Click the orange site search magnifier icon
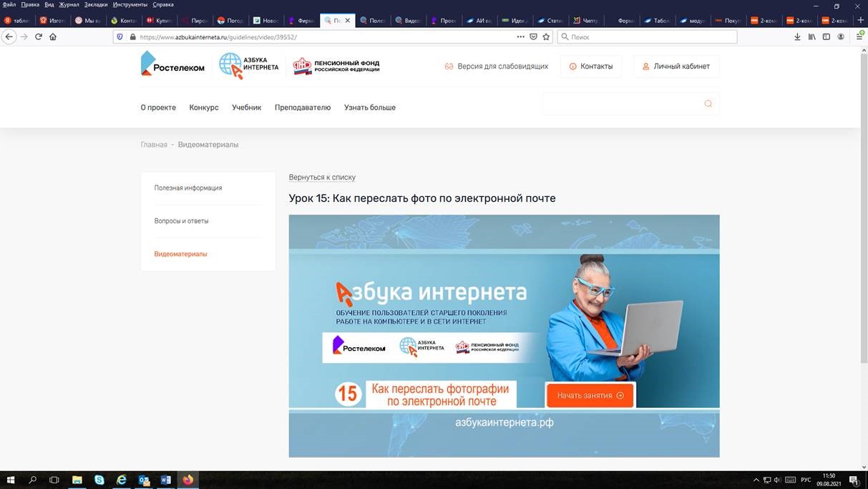The image size is (868, 489). click(708, 104)
